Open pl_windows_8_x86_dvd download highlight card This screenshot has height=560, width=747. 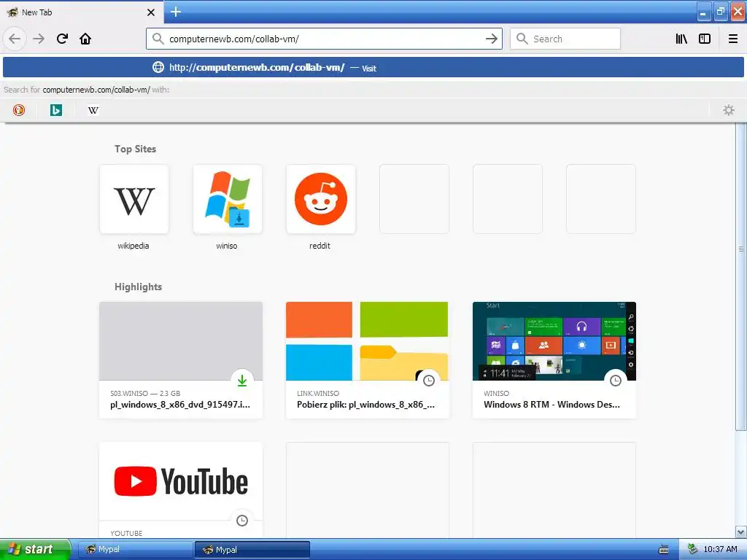point(181,360)
